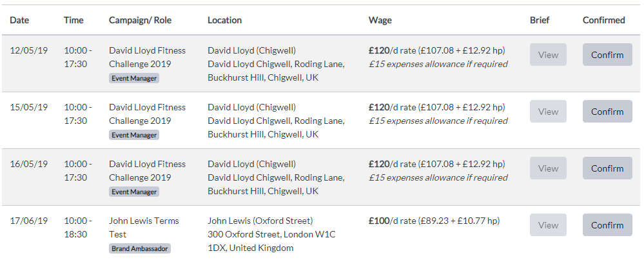644x260 pixels.
Task: View the brief for the 15/05/19 shift
Action: [548, 112]
